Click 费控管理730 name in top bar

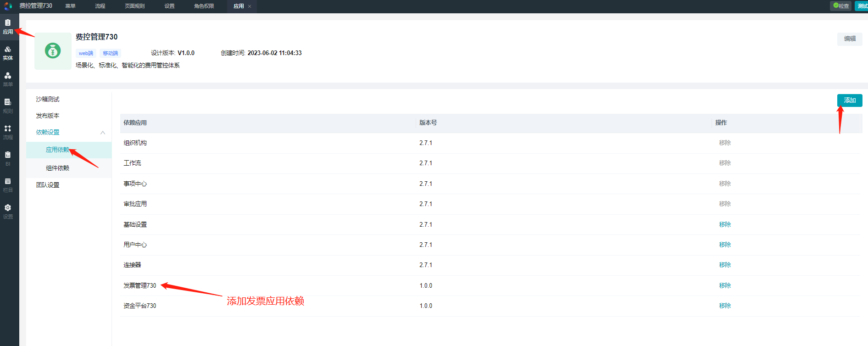point(36,6)
